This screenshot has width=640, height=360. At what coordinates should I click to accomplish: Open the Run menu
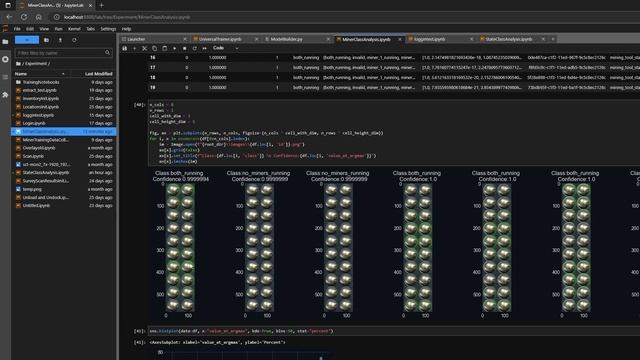[58, 29]
